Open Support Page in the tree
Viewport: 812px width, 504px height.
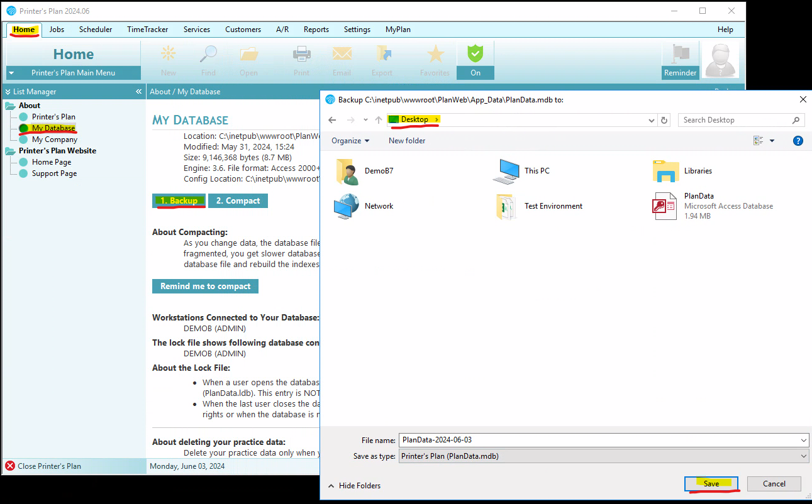point(54,173)
